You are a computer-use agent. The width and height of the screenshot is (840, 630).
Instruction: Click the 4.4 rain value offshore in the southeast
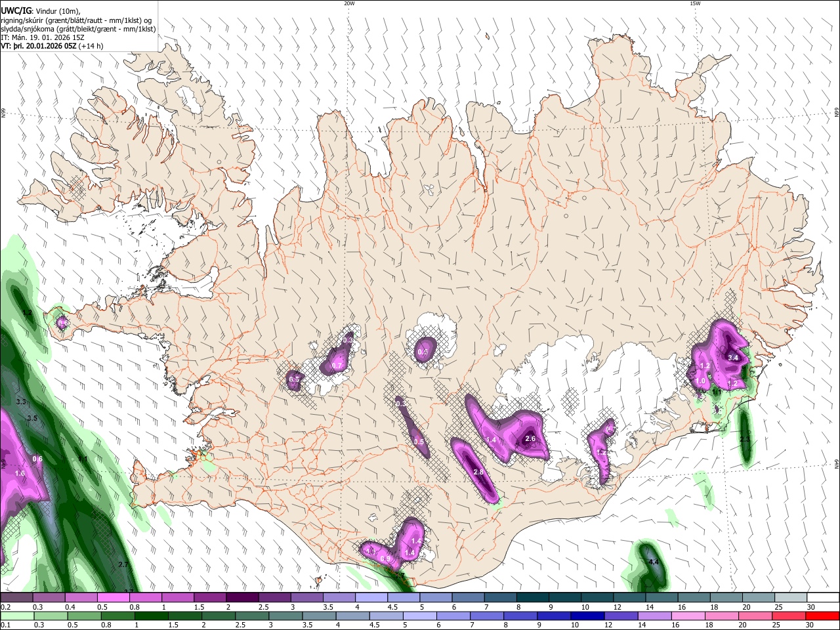tap(653, 562)
